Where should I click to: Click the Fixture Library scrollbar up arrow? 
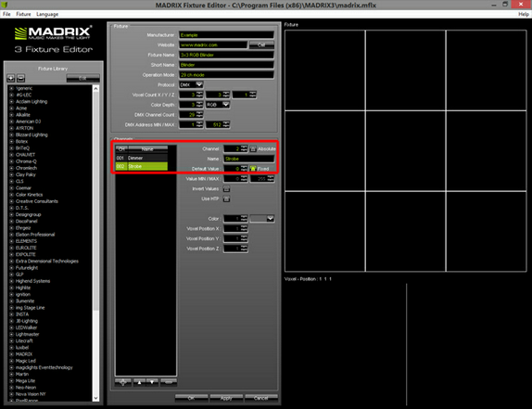(96, 89)
